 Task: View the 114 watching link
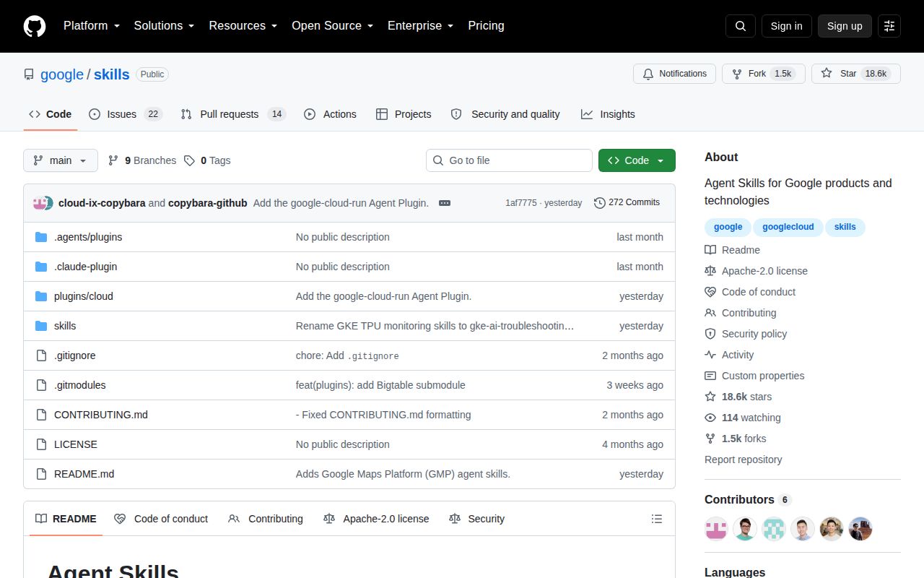tap(743, 418)
